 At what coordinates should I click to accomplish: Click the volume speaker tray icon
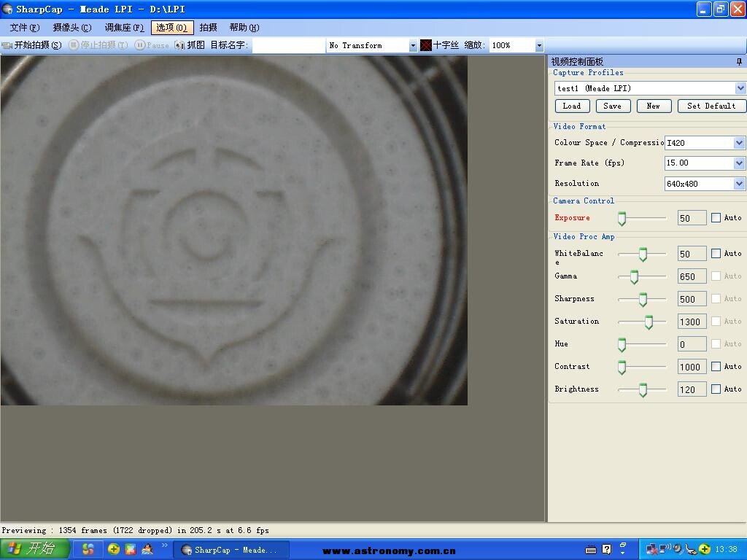pos(678,549)
